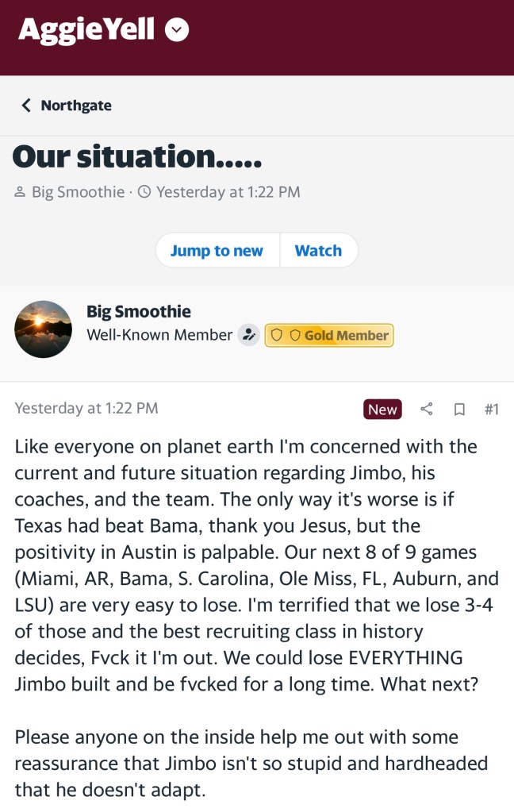Image resolution: width=514 pixels, height=812 pixels.
Task: Click the New post indicator badge
Action: click(382, 410)
